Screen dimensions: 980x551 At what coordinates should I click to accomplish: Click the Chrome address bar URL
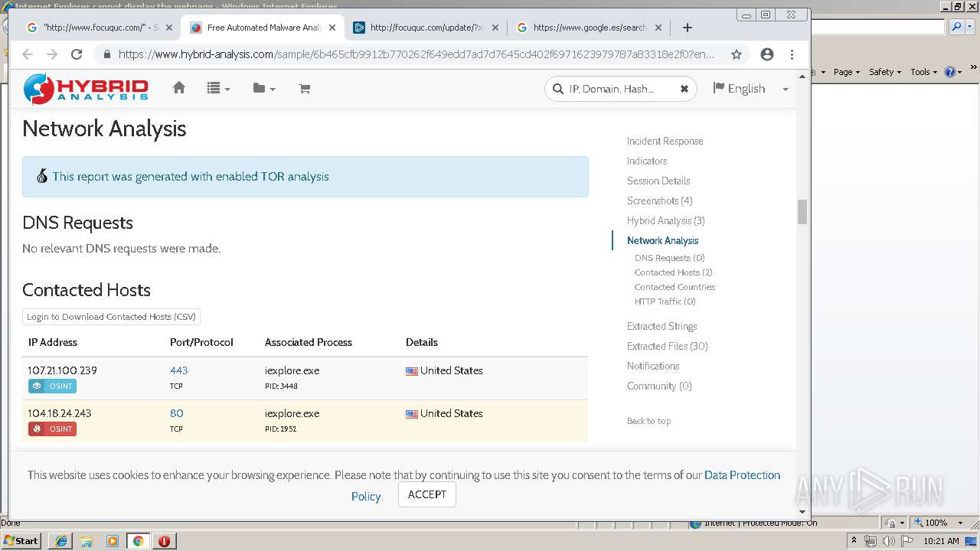416,54
